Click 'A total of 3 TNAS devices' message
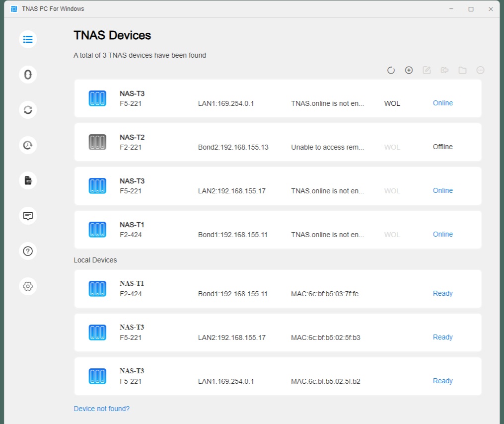Viewport: 504px width, 424px height. [x=140, y=55]
